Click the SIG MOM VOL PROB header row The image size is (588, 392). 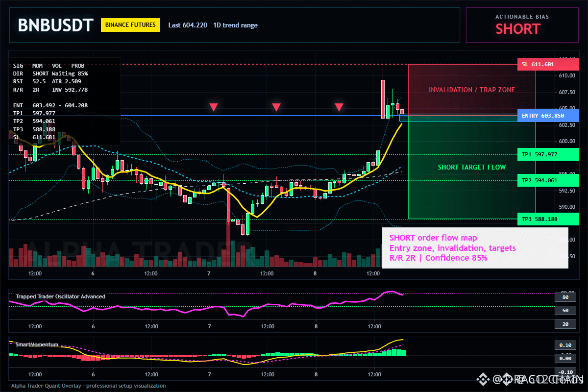click(49, 66)
